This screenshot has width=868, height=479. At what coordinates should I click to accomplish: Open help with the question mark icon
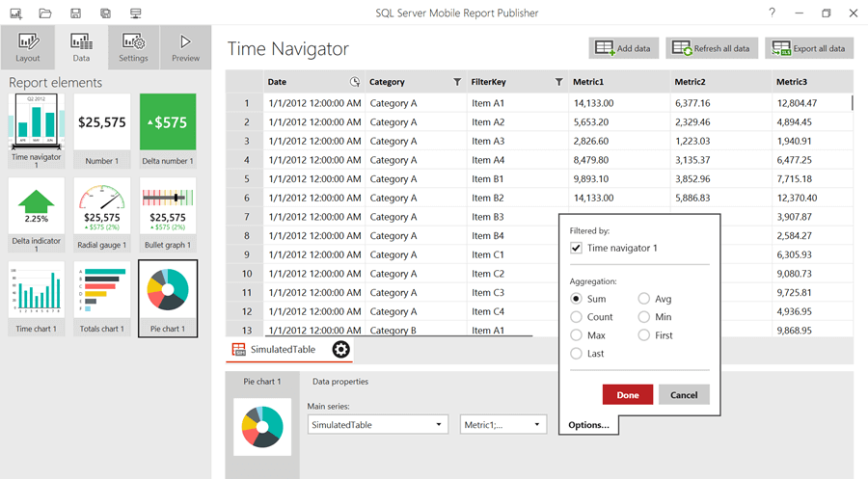(773, 13)
